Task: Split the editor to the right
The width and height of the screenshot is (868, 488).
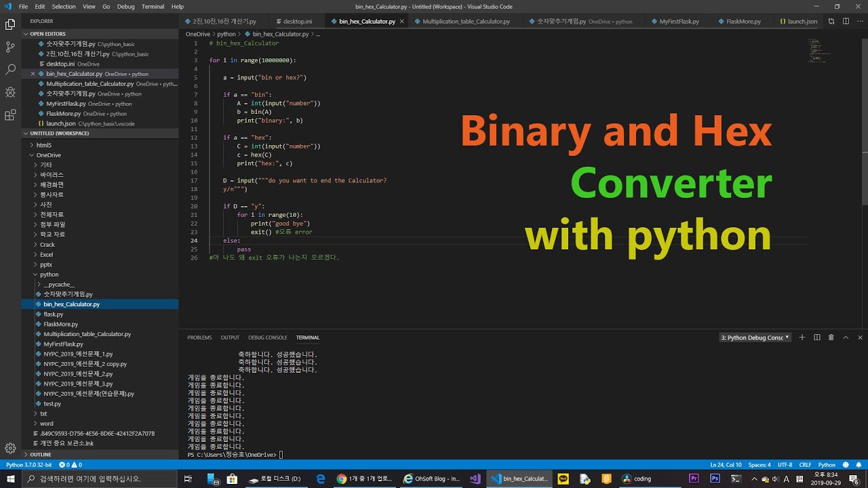Action: click(x=847, y=21)
